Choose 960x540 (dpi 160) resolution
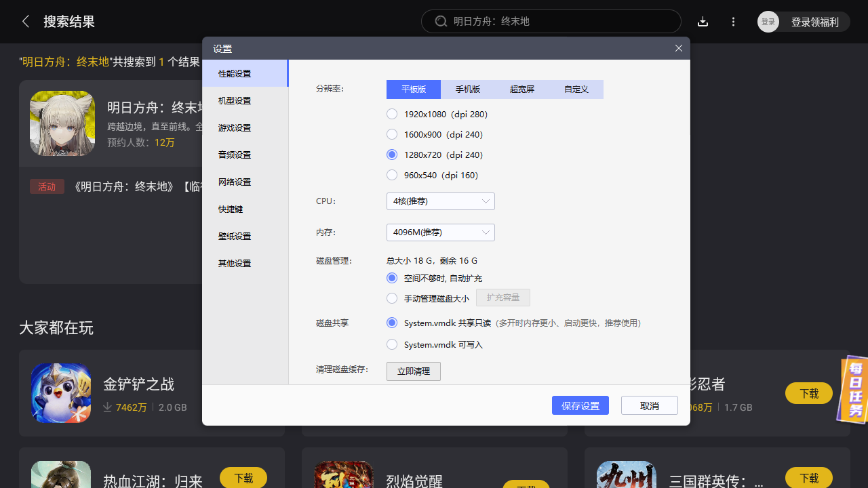The width and height of the screenshot is (868, 488). coord(392,175)
